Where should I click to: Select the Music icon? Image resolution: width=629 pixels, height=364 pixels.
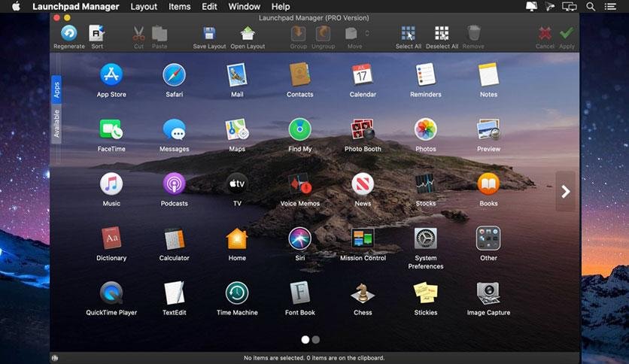pos(111,184)
